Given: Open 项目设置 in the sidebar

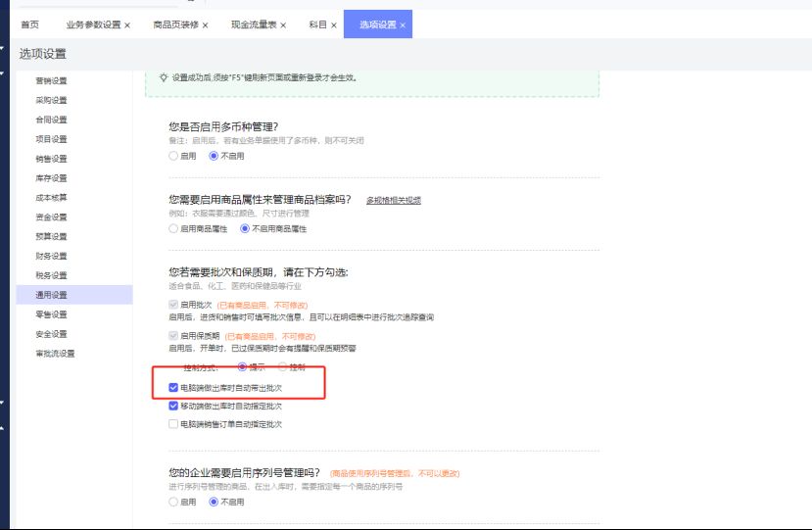Looking at the screenshot, I should [x=51, y=139].
